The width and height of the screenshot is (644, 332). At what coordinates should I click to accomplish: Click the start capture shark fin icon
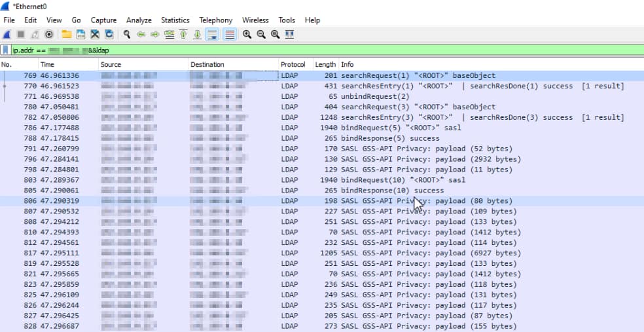click(7, 35)
